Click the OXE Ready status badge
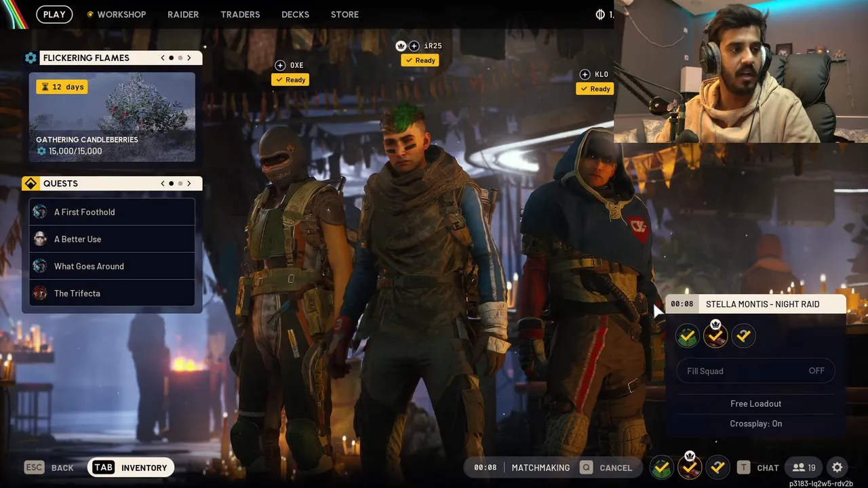The width and height of the screenshot is (868, 488). point(290,80)
